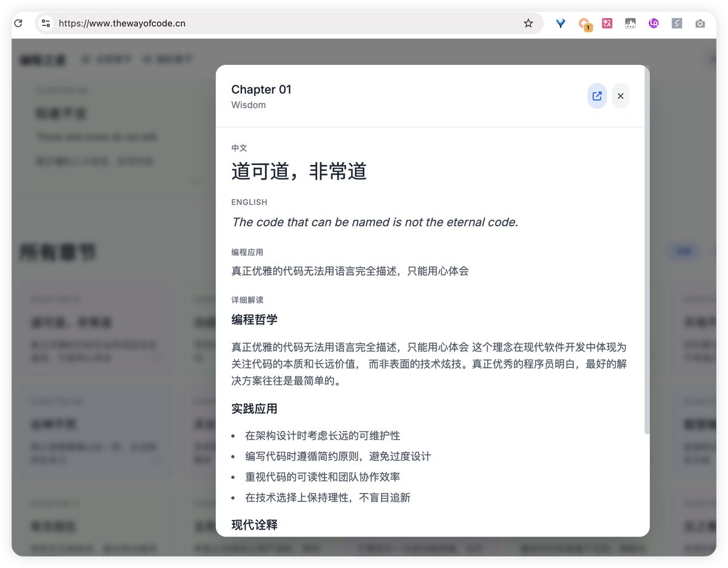This screenshot has height=568, width=728.
Task: Click the site logo in the top-left header
Action: (42, 59)
